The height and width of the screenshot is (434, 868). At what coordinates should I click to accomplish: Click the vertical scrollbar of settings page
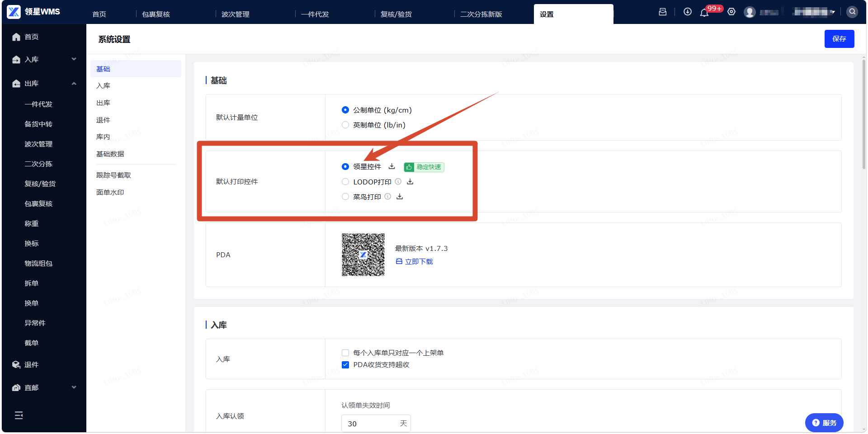point(863,114)
